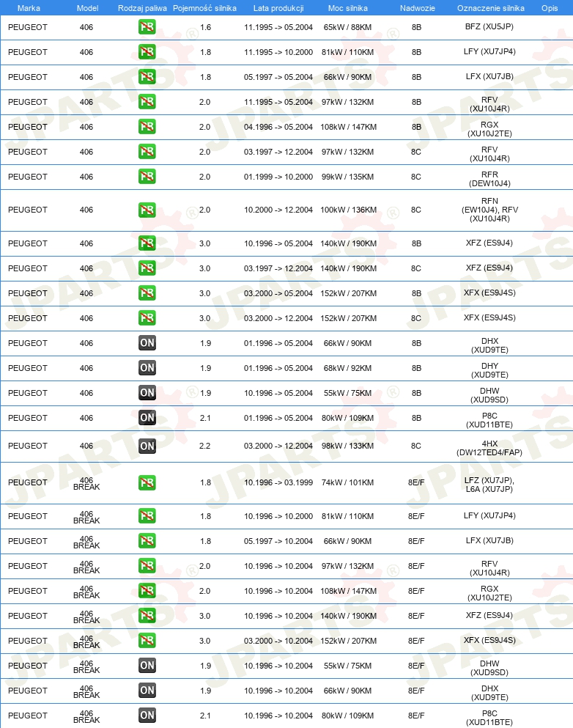Select the XFX (ES9J4S) cell in the 8C row
Image resolution: width=573 pixels, height=728 pixels.
click(x=489, y=317)
